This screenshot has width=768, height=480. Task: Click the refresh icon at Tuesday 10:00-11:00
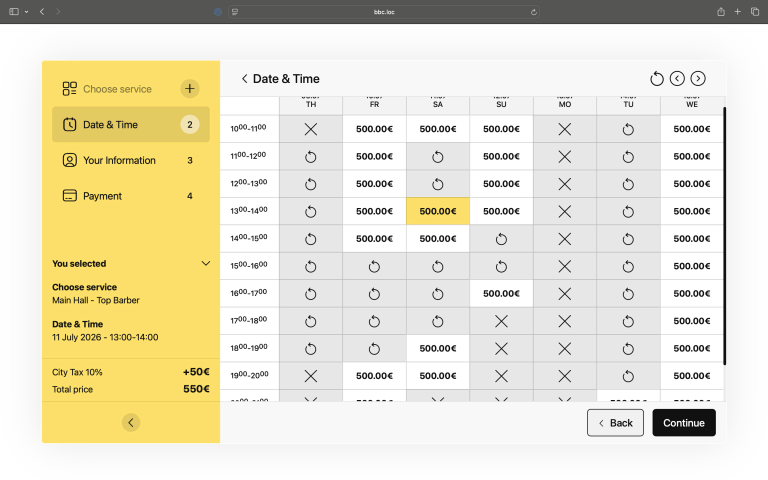point(628,129)
